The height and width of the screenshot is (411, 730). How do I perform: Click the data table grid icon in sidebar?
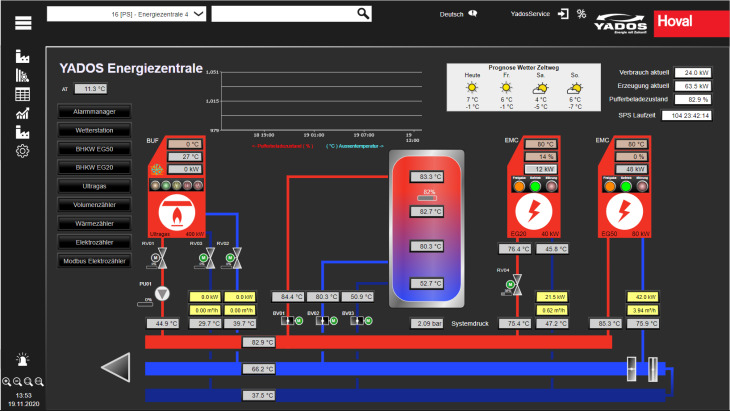(22, 94)
